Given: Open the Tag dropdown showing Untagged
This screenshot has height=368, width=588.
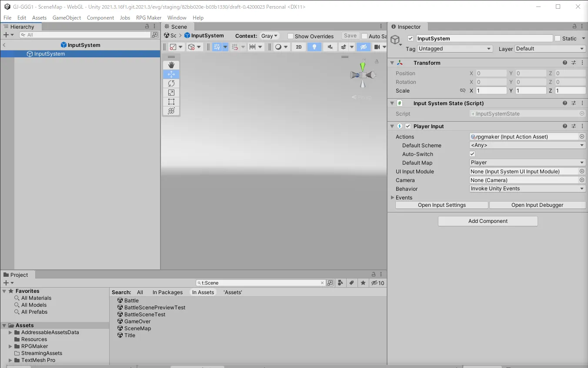Looking at the screenshot, I should (x=454, y=49).
